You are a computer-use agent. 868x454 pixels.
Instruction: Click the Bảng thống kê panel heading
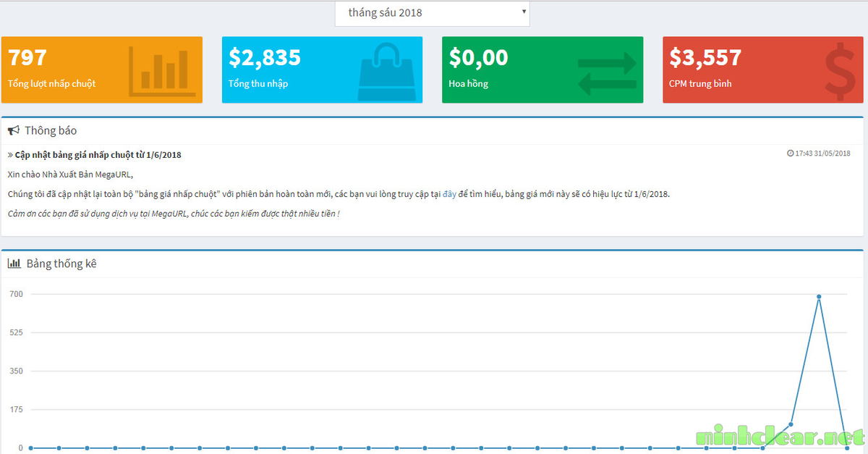[x=61, y=264]
